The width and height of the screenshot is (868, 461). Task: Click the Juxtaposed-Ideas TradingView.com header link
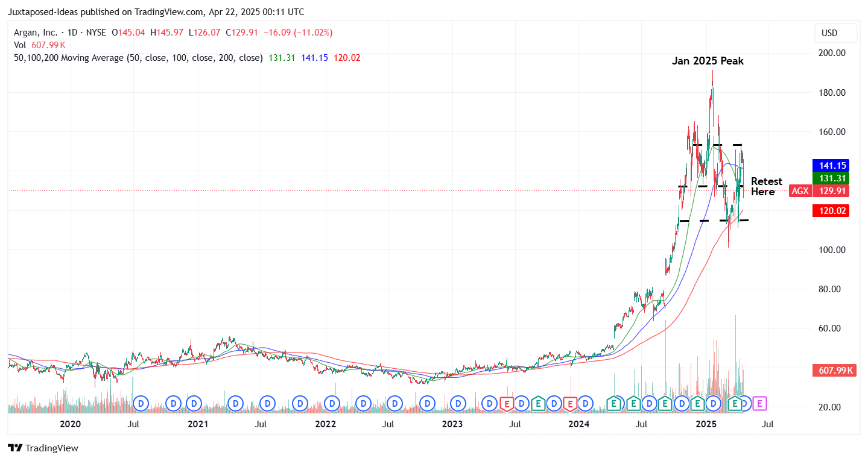click(158, 11)
